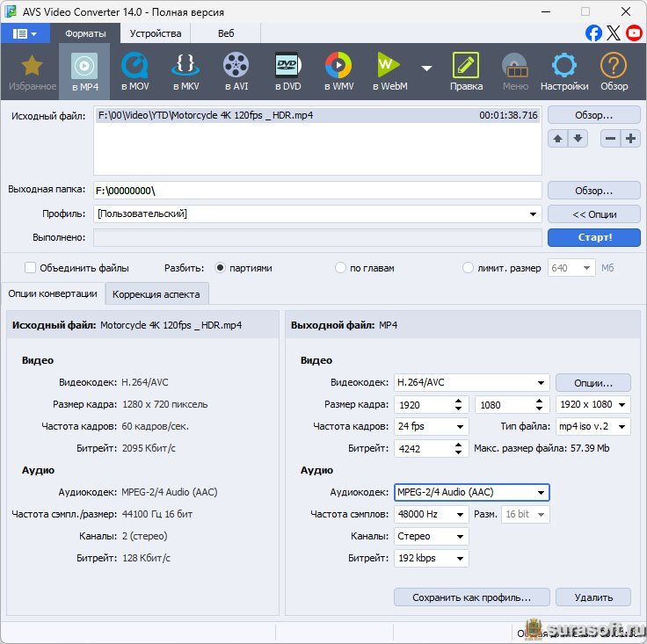This screenshot has width=647, height=644.
Task: Open the blue main menu button
Action: click(x=25, y=33)
